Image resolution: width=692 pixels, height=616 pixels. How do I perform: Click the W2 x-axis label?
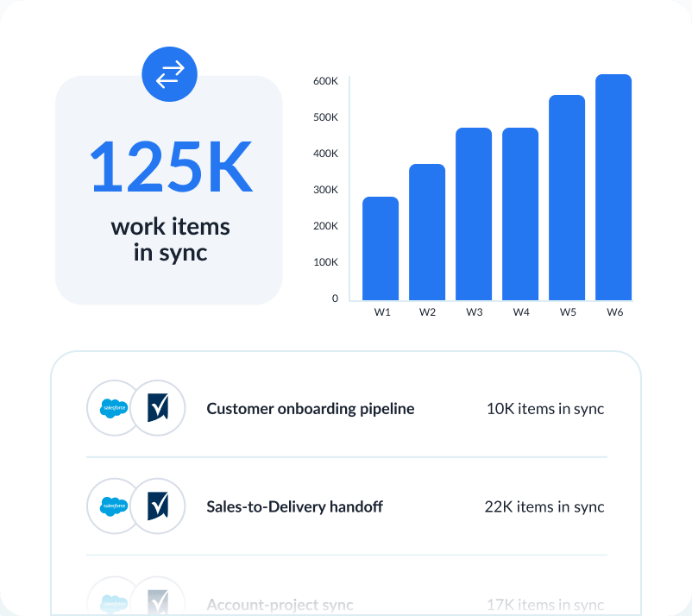(427, 312)
